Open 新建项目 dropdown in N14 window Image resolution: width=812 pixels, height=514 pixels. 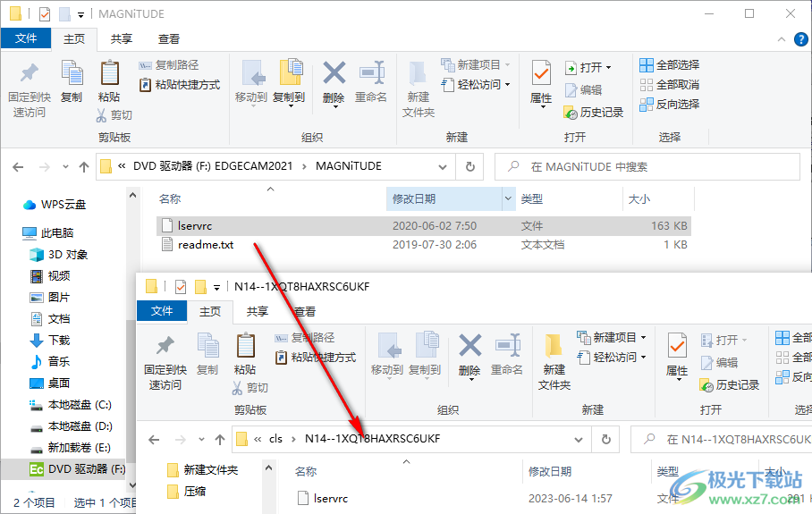click(x=643, y=338)
